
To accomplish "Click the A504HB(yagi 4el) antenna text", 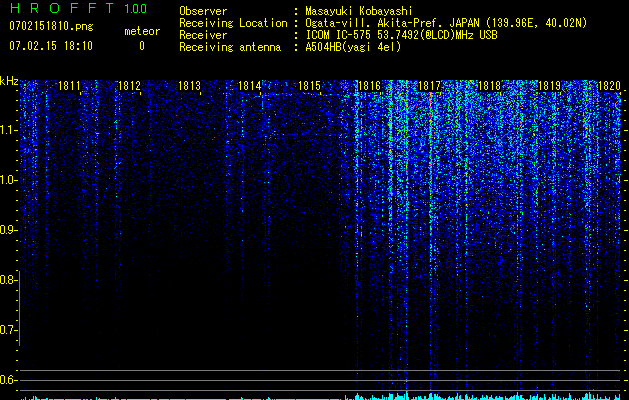I will point(353,47).
